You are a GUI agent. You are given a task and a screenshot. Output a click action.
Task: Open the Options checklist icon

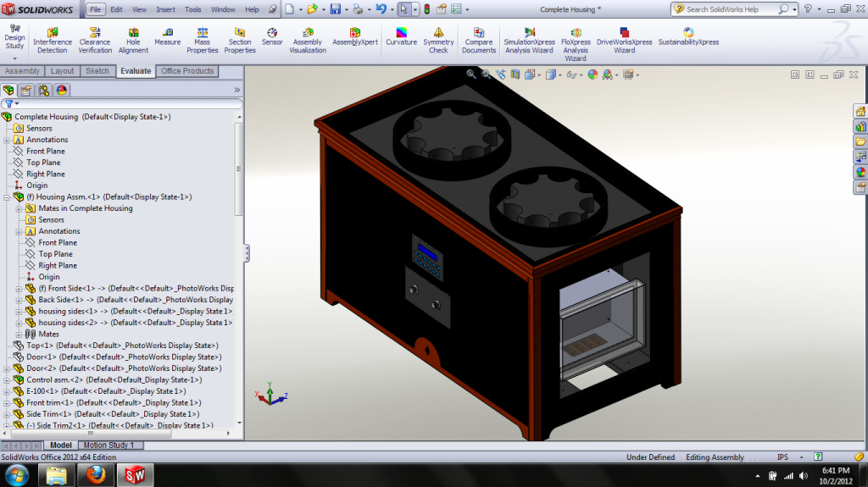(456, 9)
